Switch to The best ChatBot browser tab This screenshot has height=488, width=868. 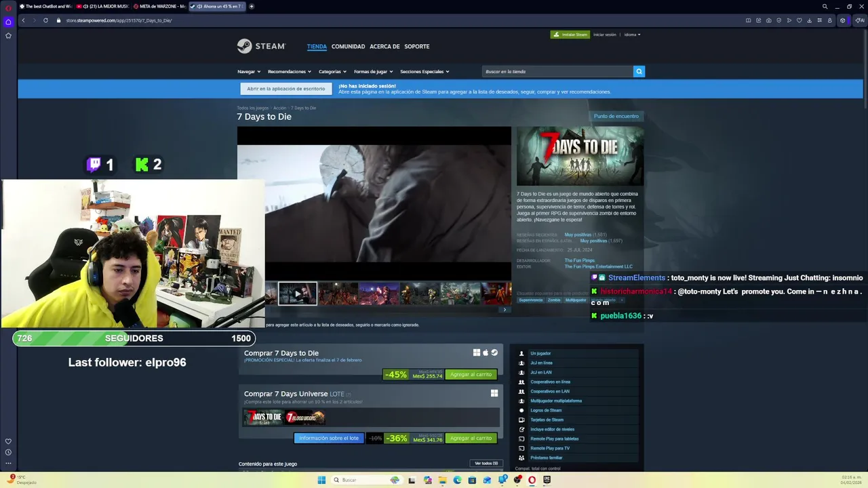click(x=46, y=6)
